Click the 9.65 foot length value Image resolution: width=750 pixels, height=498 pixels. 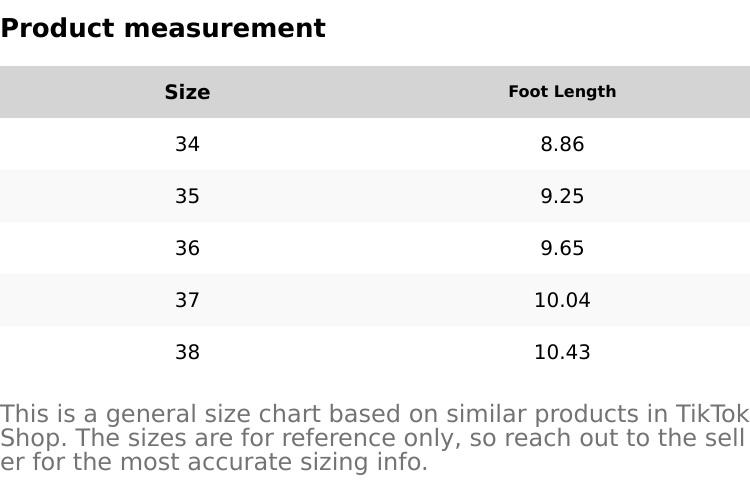(x=562, y=248)
